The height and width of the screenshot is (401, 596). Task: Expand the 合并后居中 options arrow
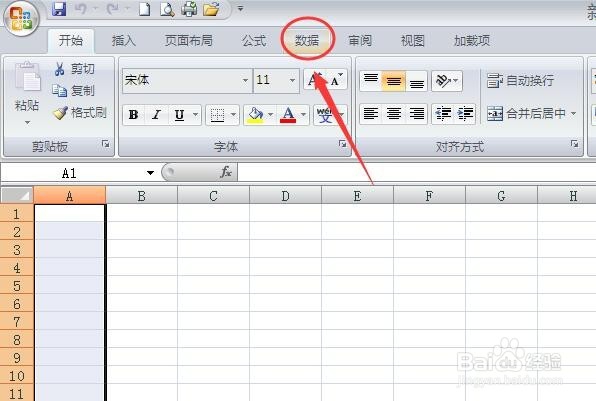573,114
